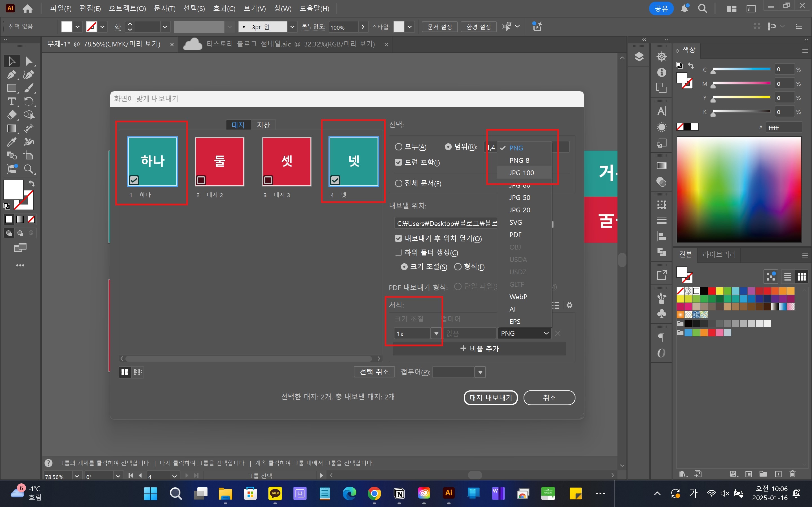Choose JPG 100 from format list
Viewport: 812px width, 507px height.
tap(521, 173)
